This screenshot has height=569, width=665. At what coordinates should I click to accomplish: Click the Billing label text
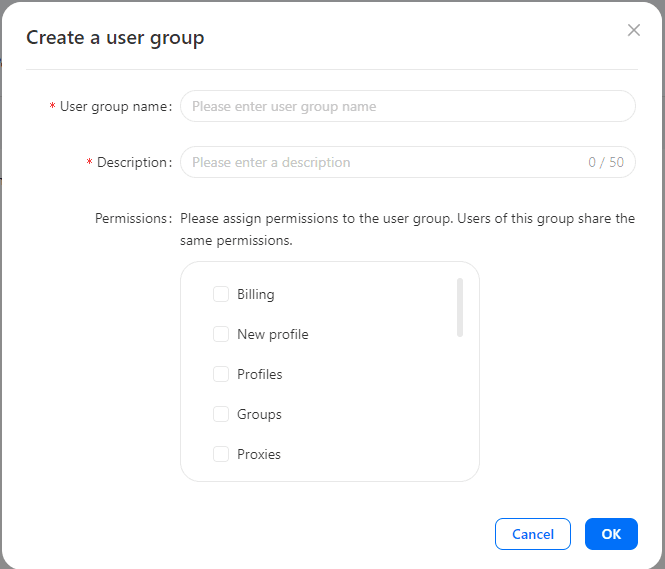coord(255,294)
